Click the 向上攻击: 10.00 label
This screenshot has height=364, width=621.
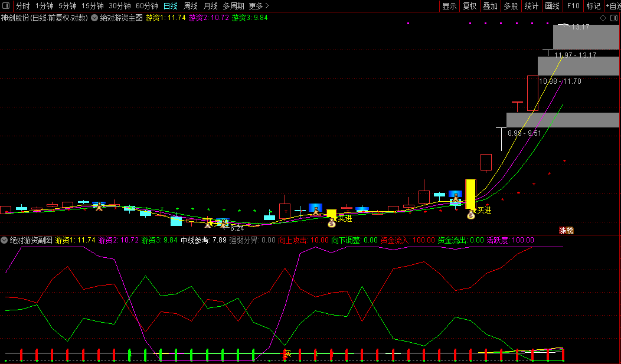tap(303, 240)
